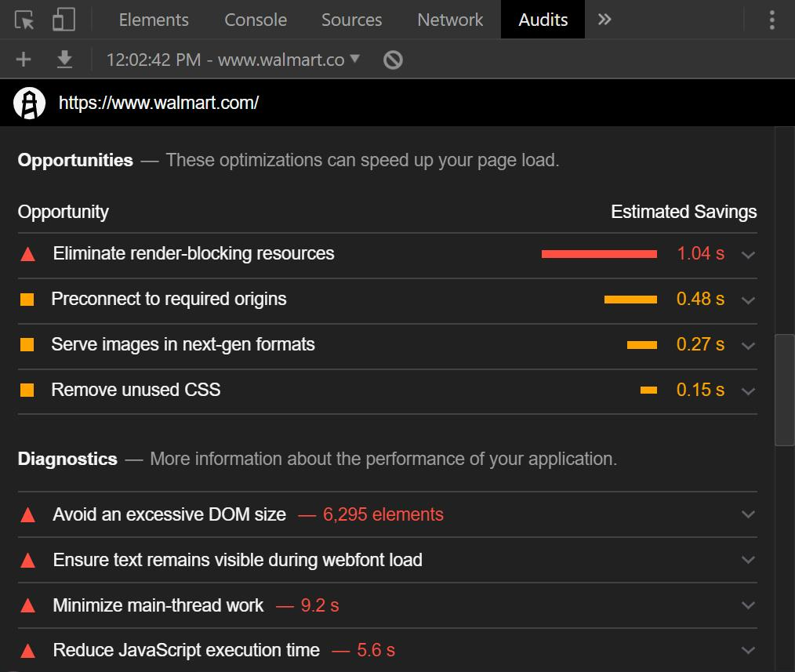The width and height of the screenshot is (795, 672).
Task: Click the Lighthouse logo icon
Action: click(x=30, y=103)
